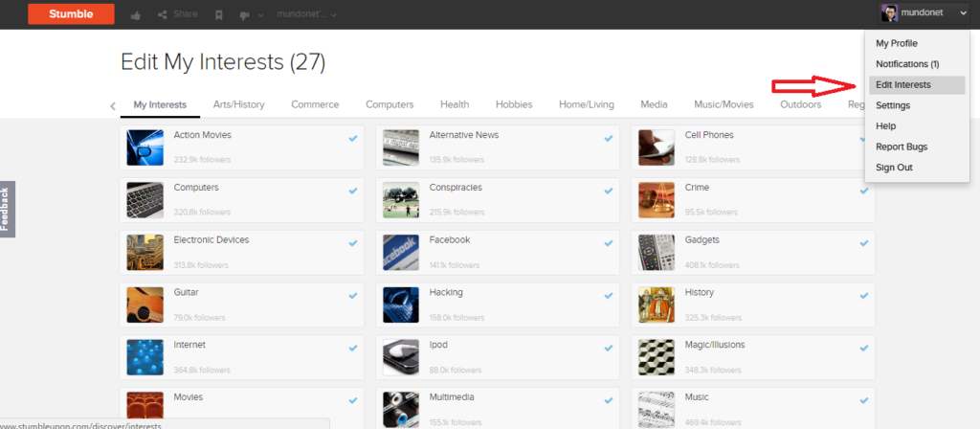Switch to Arts/History tab

(238, 105)
